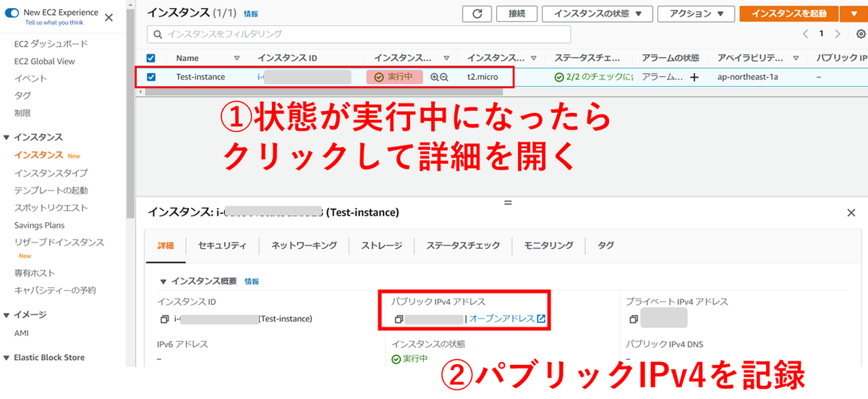Open the Tell us what you think link
Screen dimensions: 868x399
click(56, 22)
